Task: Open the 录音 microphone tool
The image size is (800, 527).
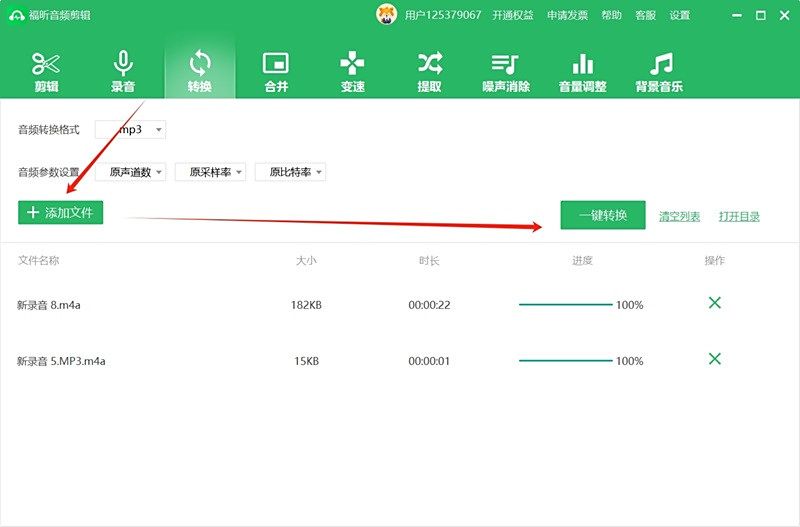Action: 123,71
